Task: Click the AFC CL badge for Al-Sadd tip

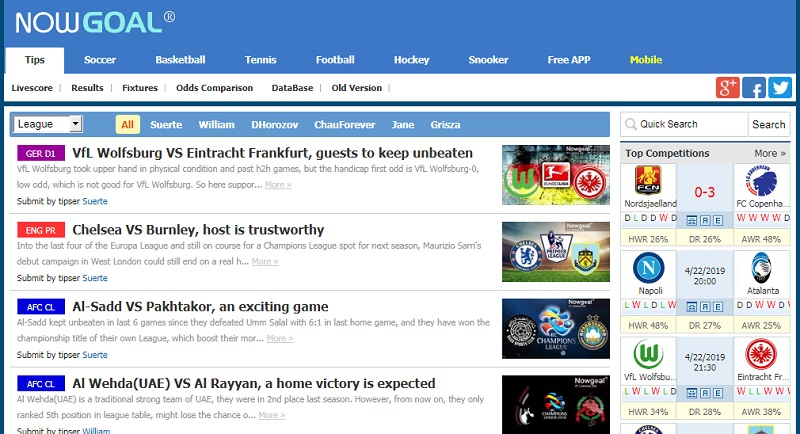Action: click(x=41, y=307)
